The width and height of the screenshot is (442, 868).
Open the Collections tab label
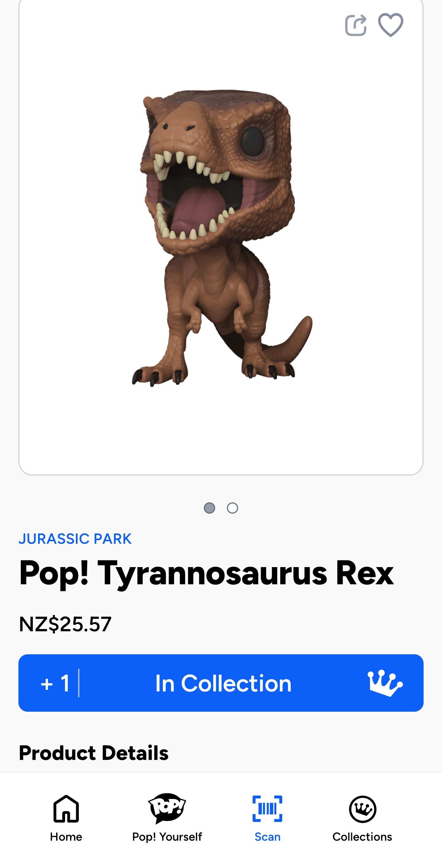point(362,837)
